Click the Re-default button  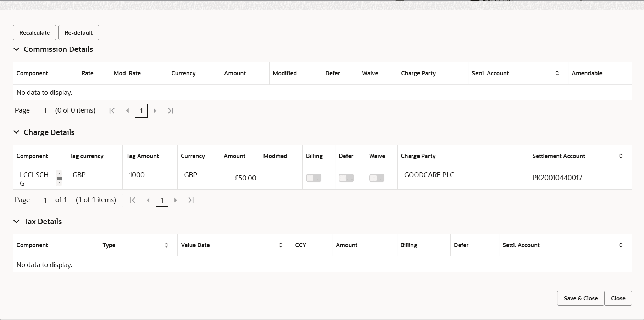click(78, 32)
